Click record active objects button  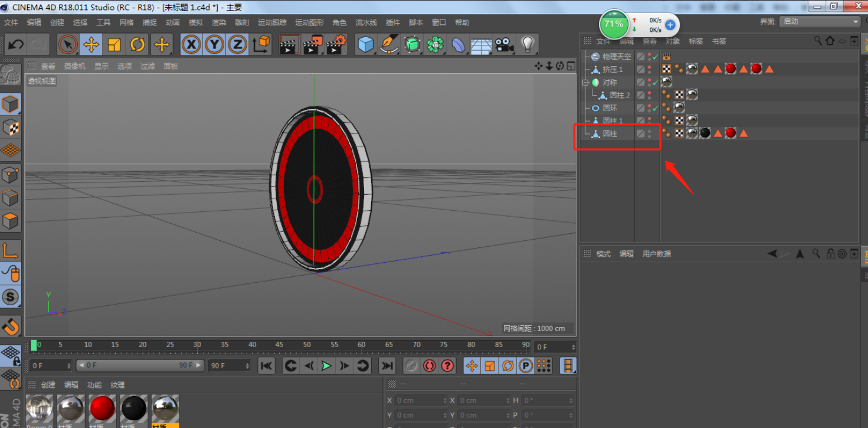pyautogui.click(x=411, y=366)
